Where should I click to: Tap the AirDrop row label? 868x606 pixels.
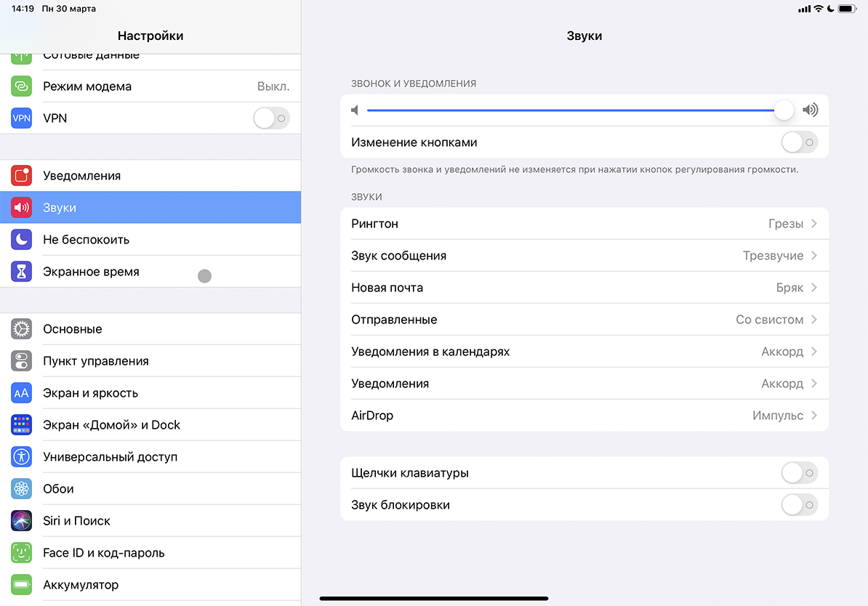point(372,416)
